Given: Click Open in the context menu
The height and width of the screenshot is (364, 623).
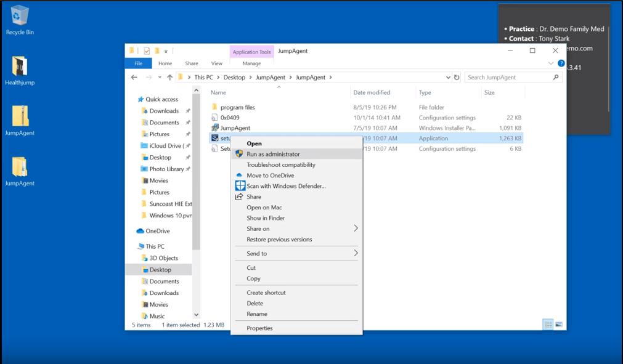Looking at the screenshot, I should tap(254, 144).
